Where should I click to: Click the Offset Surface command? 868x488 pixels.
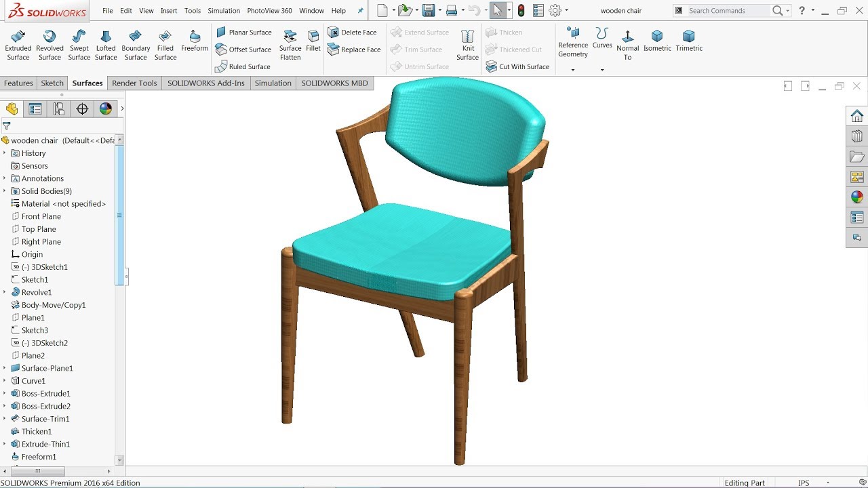(243, 49)
